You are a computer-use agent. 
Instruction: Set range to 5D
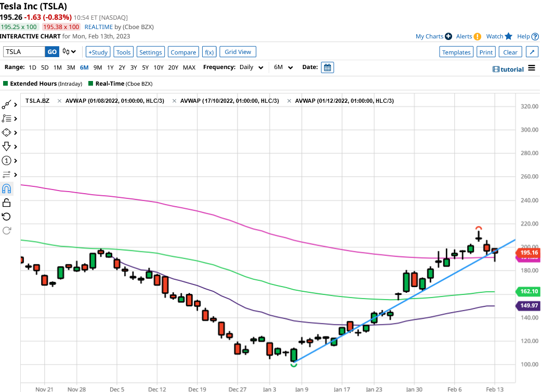[45, 67]
